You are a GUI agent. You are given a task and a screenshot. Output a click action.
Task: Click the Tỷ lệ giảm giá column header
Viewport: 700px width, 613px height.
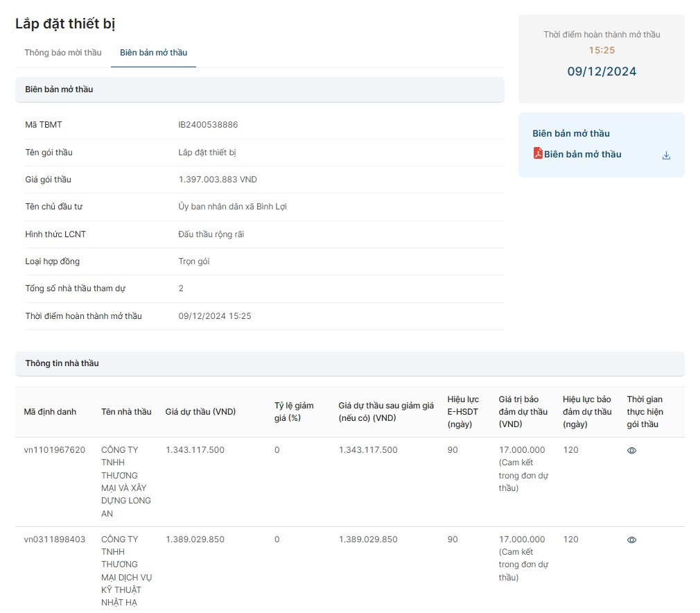[294, 412]
